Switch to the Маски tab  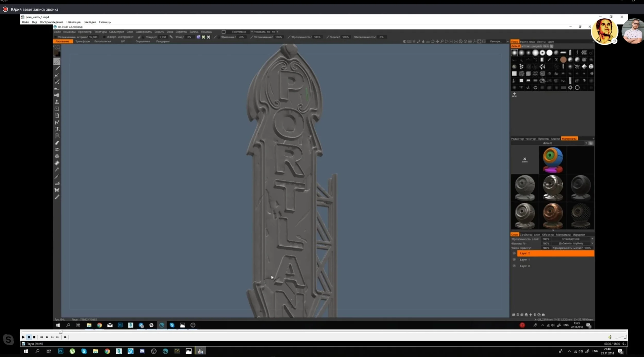(x=555, y=139)
